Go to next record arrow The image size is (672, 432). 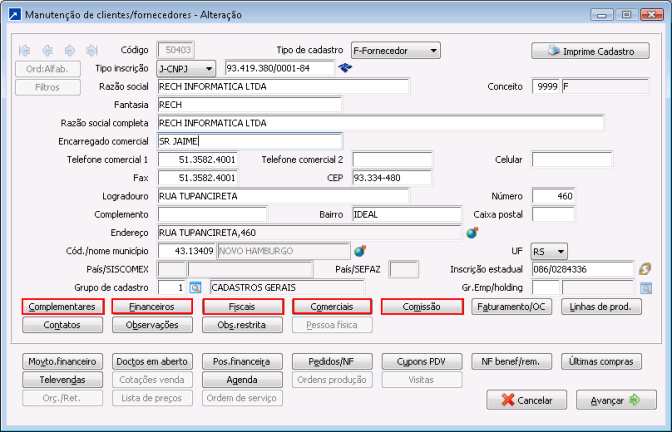coord(69,51)
